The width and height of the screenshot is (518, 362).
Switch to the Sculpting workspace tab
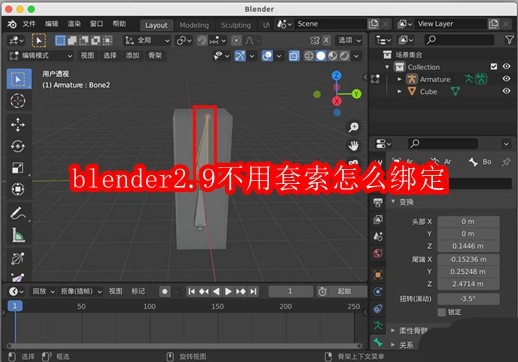[x=236, y=25]
